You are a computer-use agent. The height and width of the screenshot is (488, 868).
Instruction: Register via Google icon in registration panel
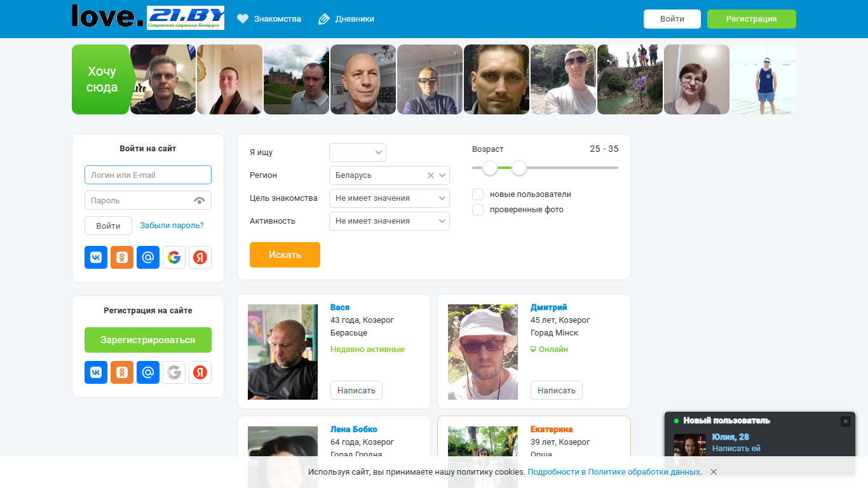point(174,372)
